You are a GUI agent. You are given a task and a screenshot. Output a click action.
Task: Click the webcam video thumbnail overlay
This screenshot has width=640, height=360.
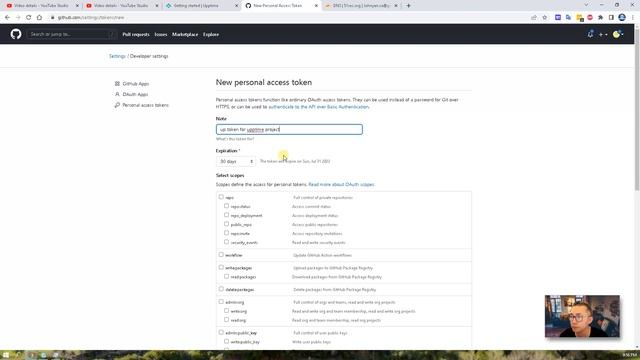point(582,316)
